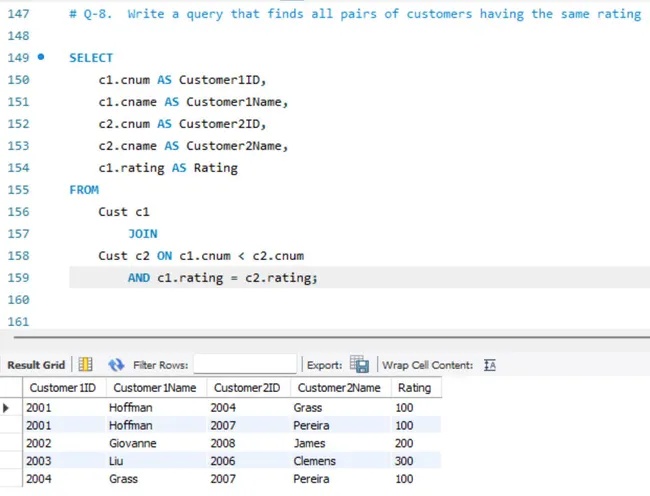
Task: Sort by Customer1Name column header
Action: (155, 388)
